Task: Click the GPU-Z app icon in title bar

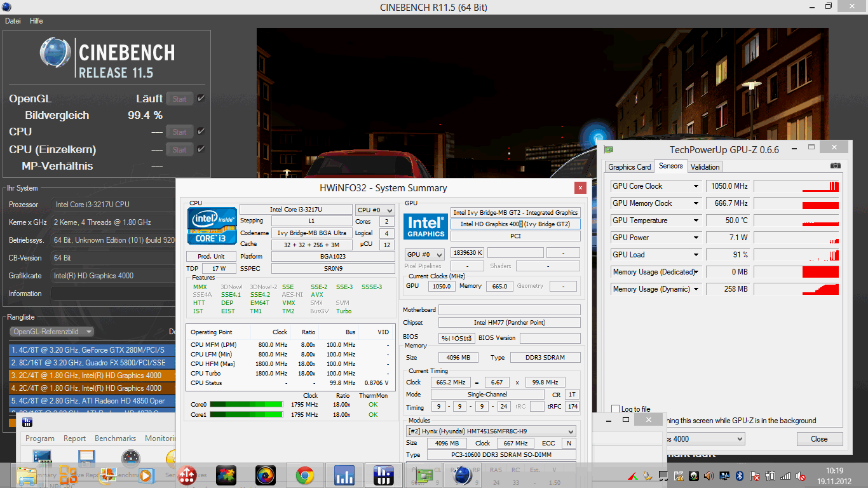Action: click(x=609, y=150)
